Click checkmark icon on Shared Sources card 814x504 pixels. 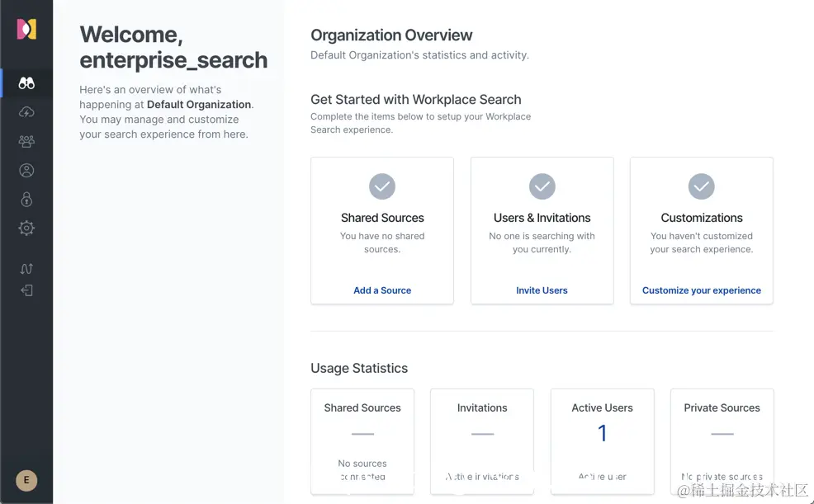(382, 186)
